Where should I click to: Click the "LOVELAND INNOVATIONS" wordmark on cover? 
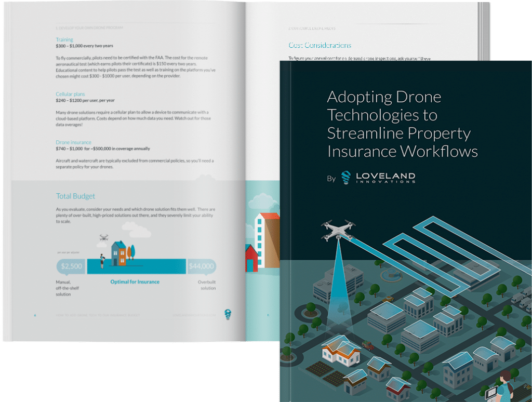point(385,178)
